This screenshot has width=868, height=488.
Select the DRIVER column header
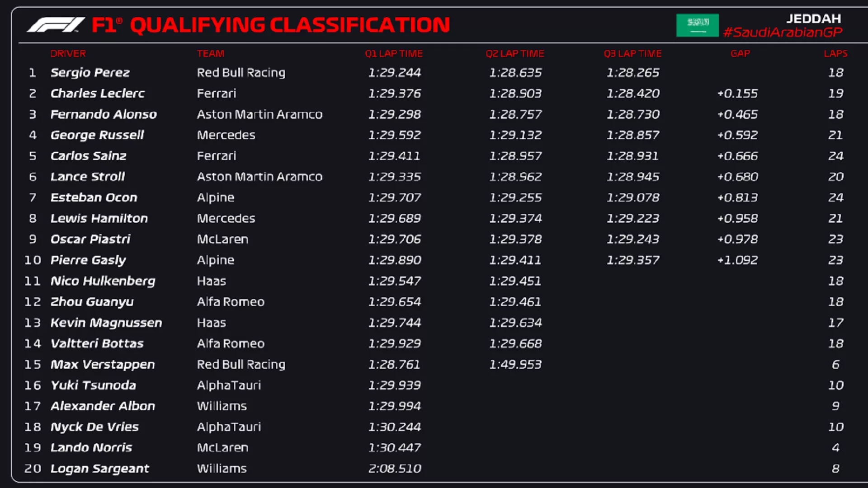coord(68,53)
